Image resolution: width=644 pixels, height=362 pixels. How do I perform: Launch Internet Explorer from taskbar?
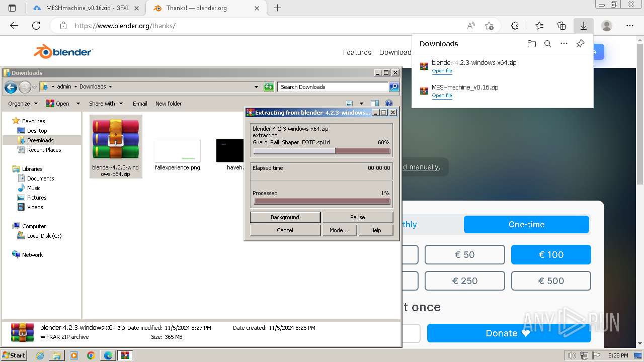40,355
